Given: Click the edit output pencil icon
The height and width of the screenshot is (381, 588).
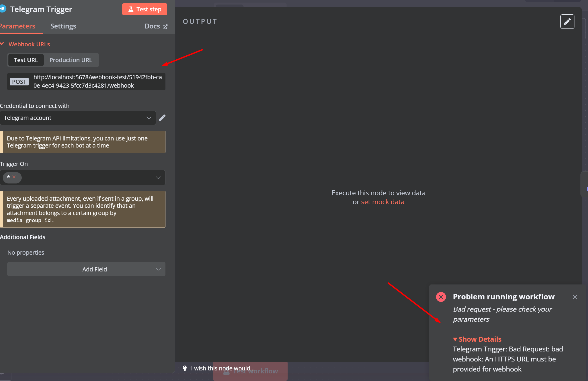Looking at the screenshot, I should click(567, 21).
